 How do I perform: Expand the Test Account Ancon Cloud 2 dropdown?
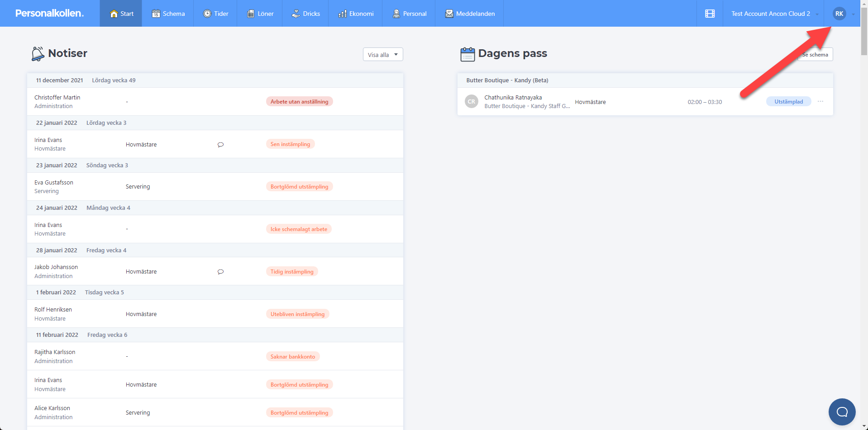pyautogui.click(x=774, y=14)
